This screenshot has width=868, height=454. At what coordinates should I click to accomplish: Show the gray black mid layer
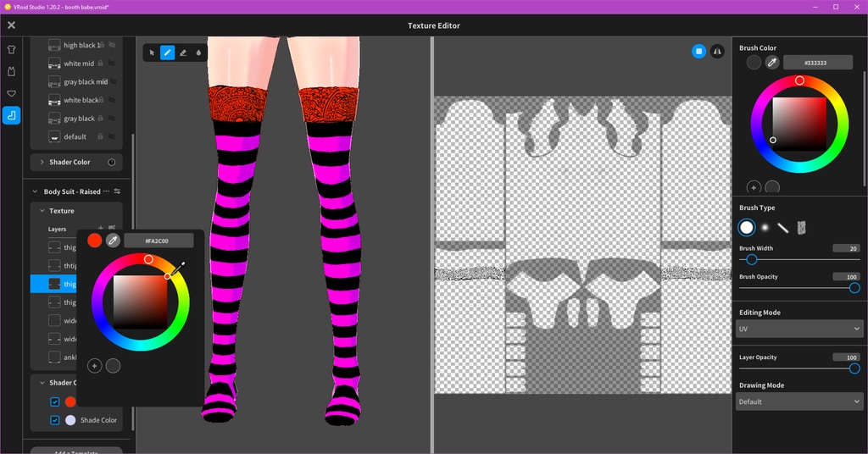[113, 81]
